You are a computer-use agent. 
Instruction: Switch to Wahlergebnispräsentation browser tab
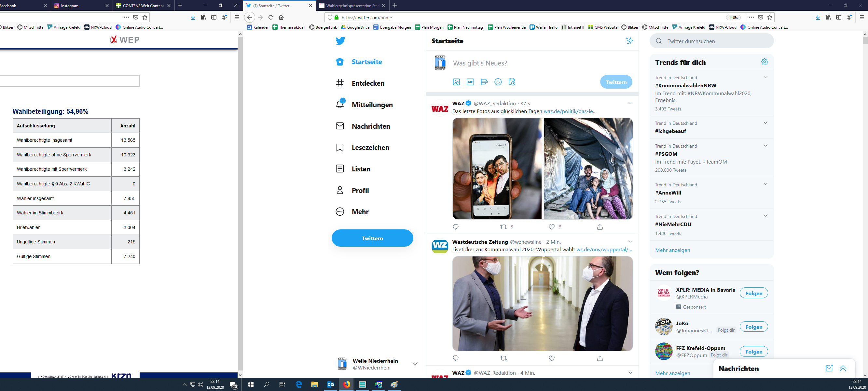(x=352, y=6)
